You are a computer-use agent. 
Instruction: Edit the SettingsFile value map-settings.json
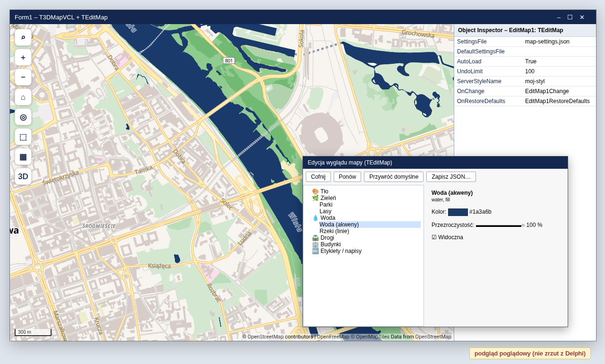pyautogui.click(x=547, y=42)
